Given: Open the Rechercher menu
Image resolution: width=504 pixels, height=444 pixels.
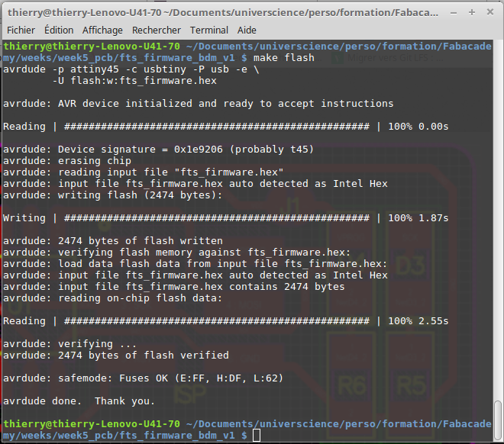Looking at the screenshot, I should click(157, 31).
